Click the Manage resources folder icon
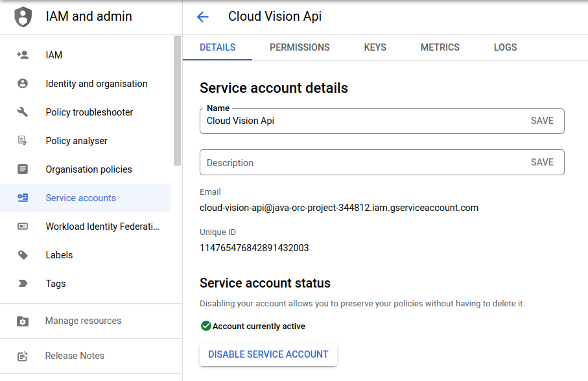 coord(23,321)
